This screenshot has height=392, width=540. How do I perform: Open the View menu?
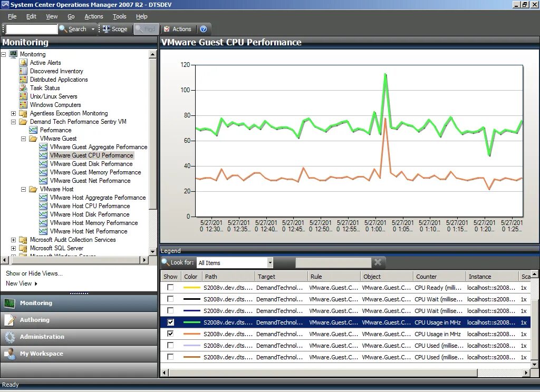[52, 16]
